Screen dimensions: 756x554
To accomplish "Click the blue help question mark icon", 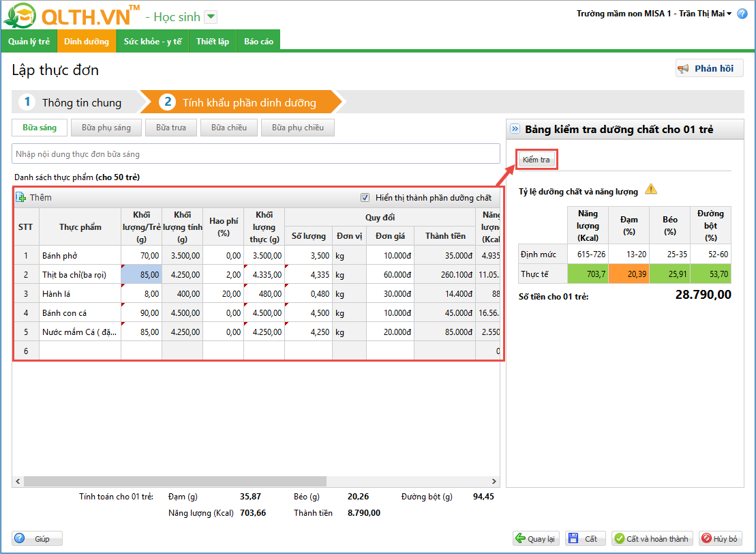I will click(x=742, y=14).
